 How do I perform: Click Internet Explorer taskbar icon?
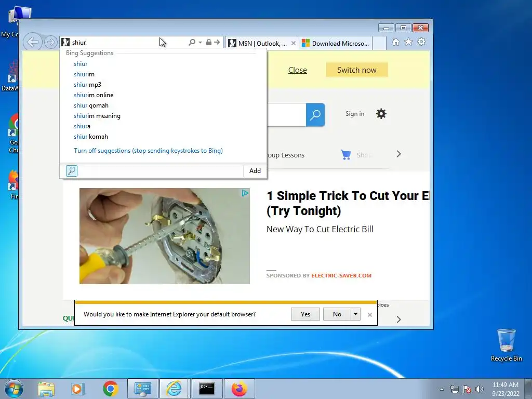click(174, 389)
